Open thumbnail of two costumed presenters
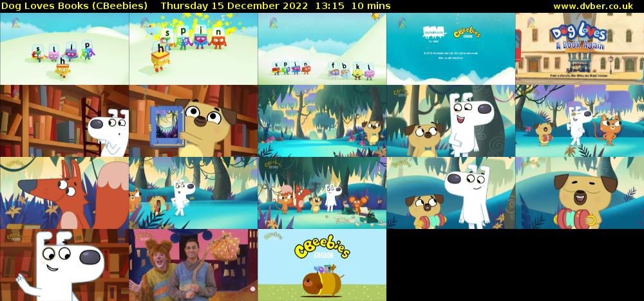 [x=193, y=265]
